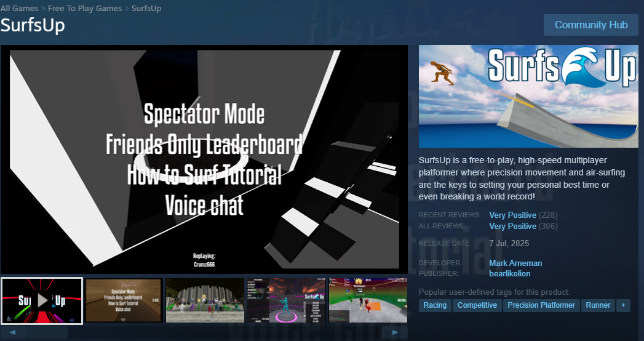
Task: Click the left arrow of thumbnail strip
Action: (13, 332)
